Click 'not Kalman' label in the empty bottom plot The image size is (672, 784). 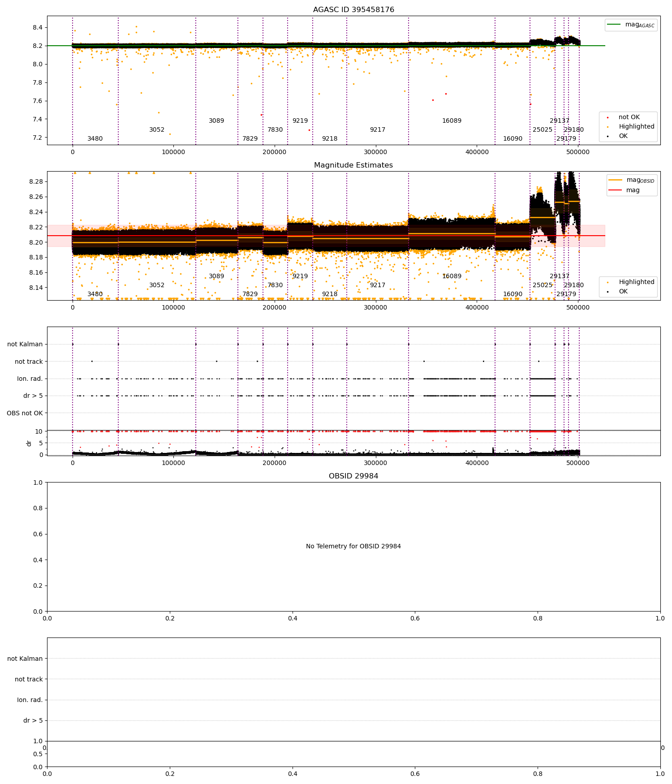pyautogui.click(x=25, y=659)
